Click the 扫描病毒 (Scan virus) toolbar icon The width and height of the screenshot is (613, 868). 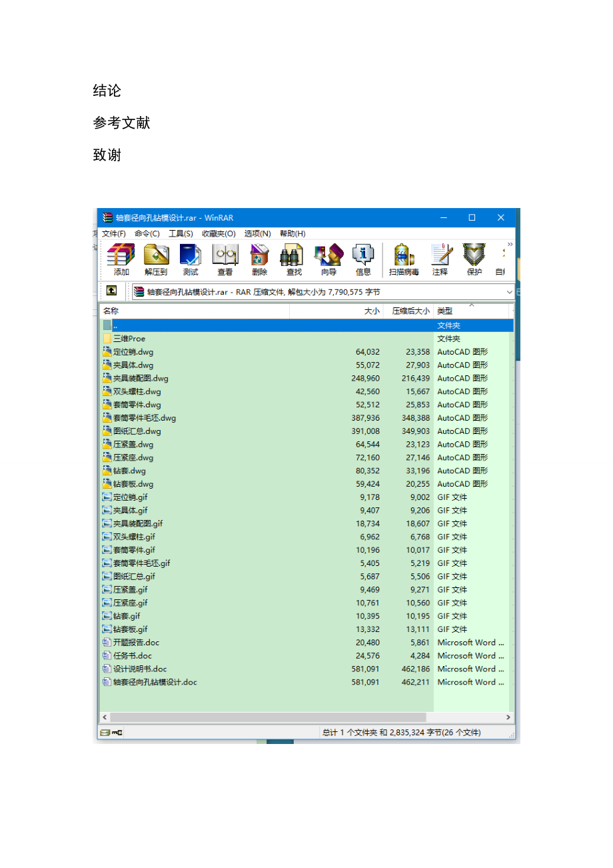pyautogui.click(x=404, y=259)
